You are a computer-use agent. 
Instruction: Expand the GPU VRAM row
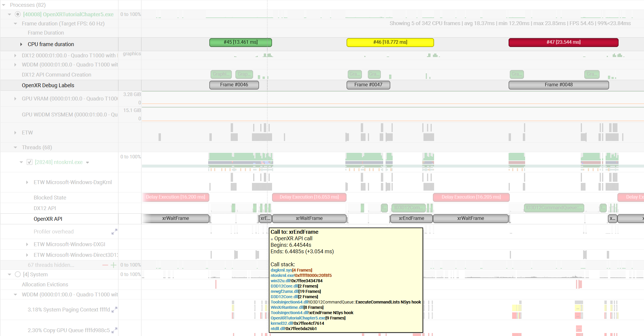click(x=15, y=99)
